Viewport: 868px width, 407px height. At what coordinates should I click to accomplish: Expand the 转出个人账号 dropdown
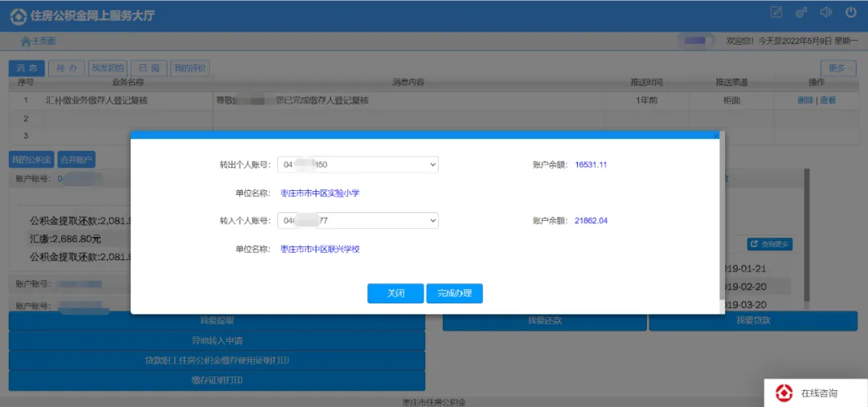(358, 165)
